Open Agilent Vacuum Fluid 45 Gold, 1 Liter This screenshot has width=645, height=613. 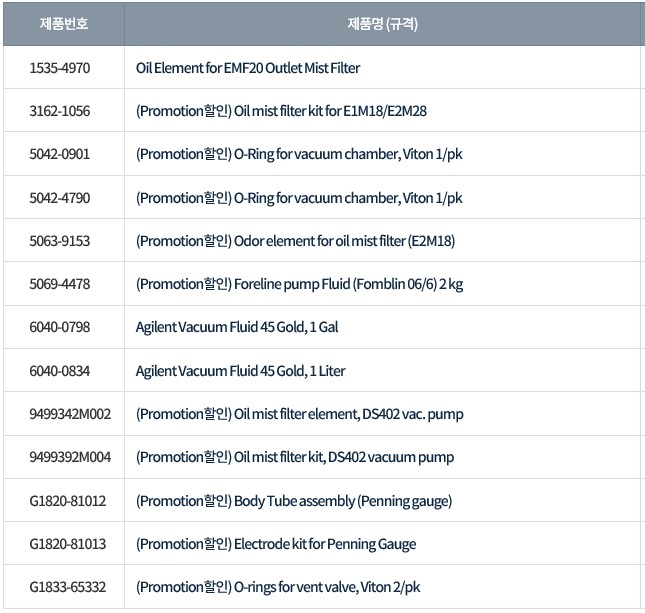point(240,371)
